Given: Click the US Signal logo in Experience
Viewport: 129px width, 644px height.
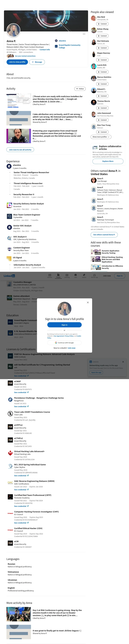Looking at the screenshot, I should point(9,259).
